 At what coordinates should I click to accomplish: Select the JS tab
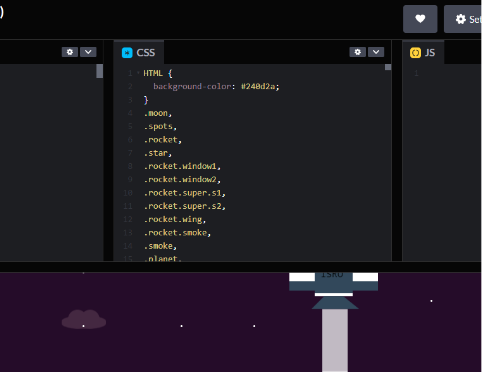pyautogui.click(x=423, y=53)
